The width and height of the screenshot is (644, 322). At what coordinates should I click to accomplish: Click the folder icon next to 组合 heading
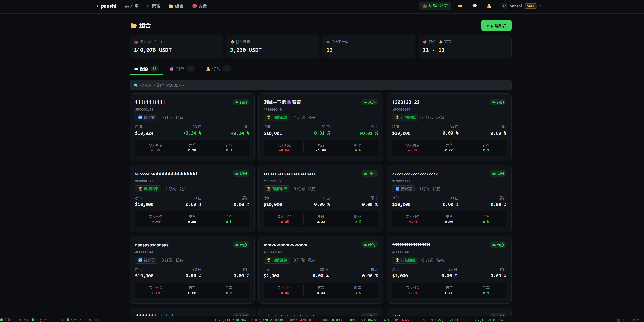point(134,26)
